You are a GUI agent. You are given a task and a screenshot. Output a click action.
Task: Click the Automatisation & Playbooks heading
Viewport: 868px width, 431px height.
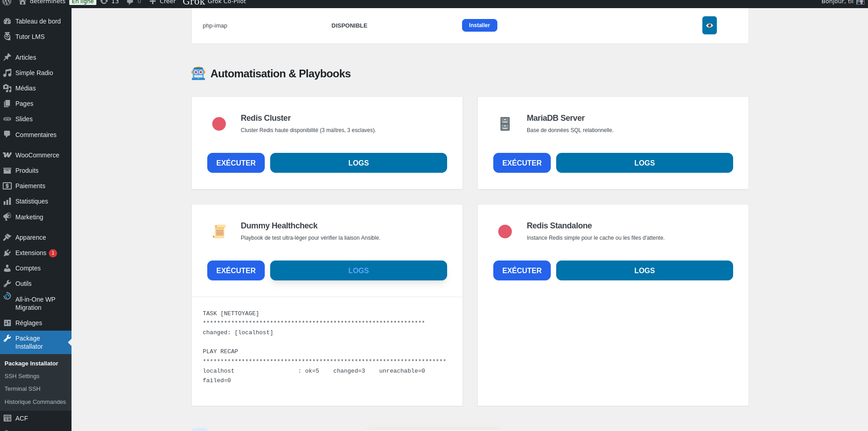point(281,74)
